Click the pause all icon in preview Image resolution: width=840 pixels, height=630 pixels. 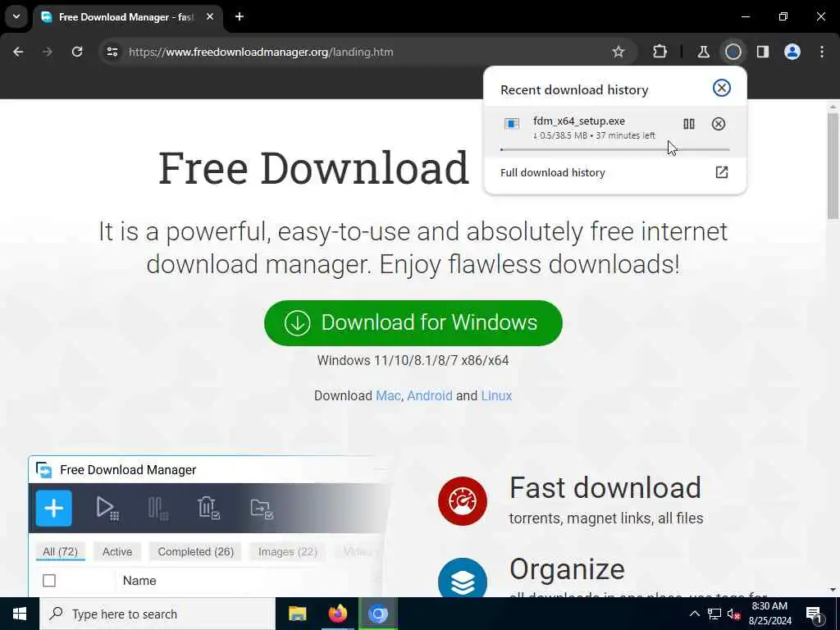point(158,508)
